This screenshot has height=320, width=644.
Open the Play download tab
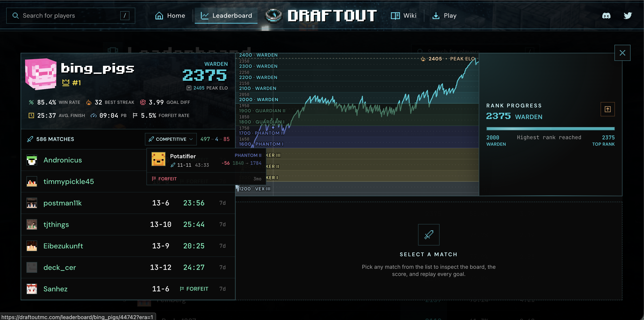[x=444, y=16]
